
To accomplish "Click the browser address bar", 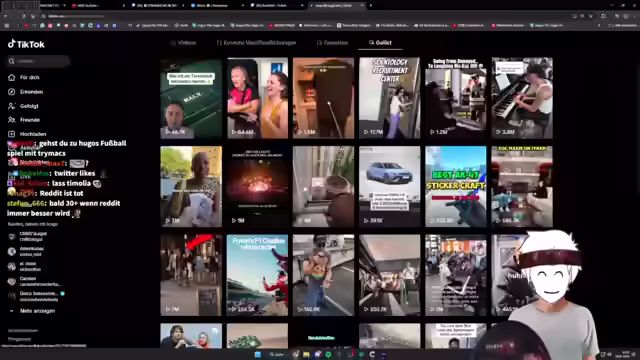I will (x=286, y=16).
